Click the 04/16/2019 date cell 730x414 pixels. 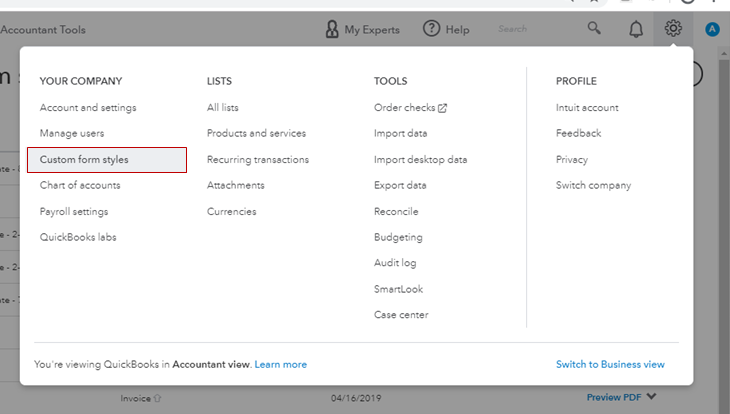coord(356,398)
